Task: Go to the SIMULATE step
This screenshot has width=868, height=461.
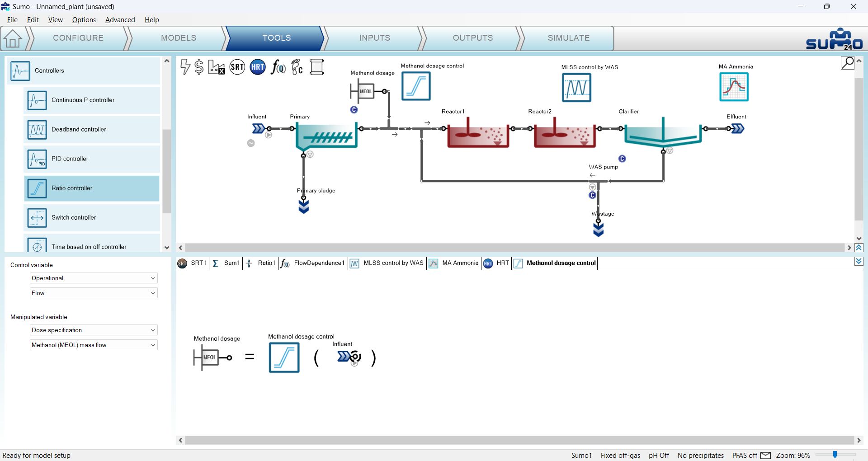Action: click(x=569, y=38)
